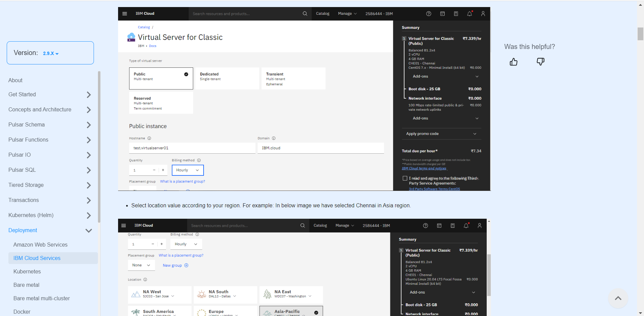
Task: Click the Virtual Server for Classic cloud icon
Action: tap(131, 37)
